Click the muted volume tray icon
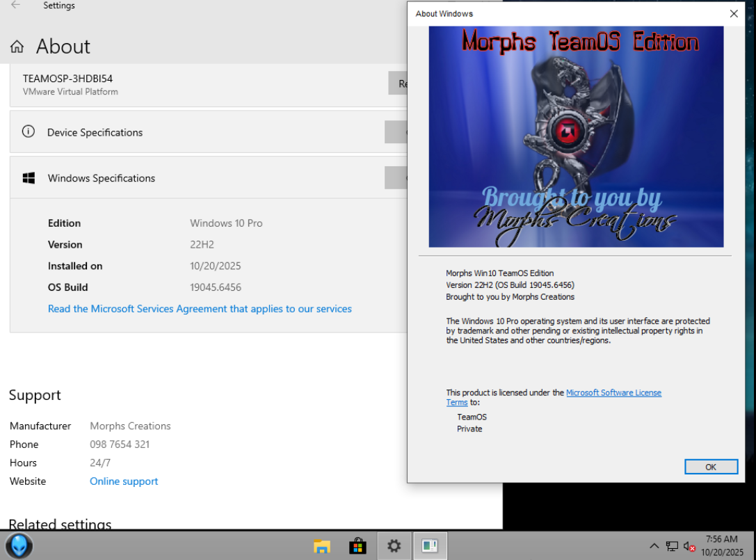 (689, 546)
